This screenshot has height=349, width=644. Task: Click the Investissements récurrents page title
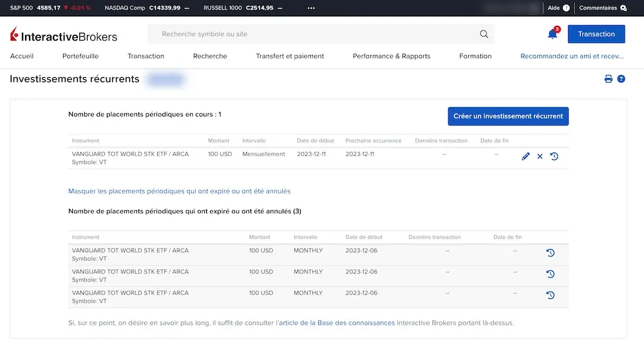pos(75,79)
